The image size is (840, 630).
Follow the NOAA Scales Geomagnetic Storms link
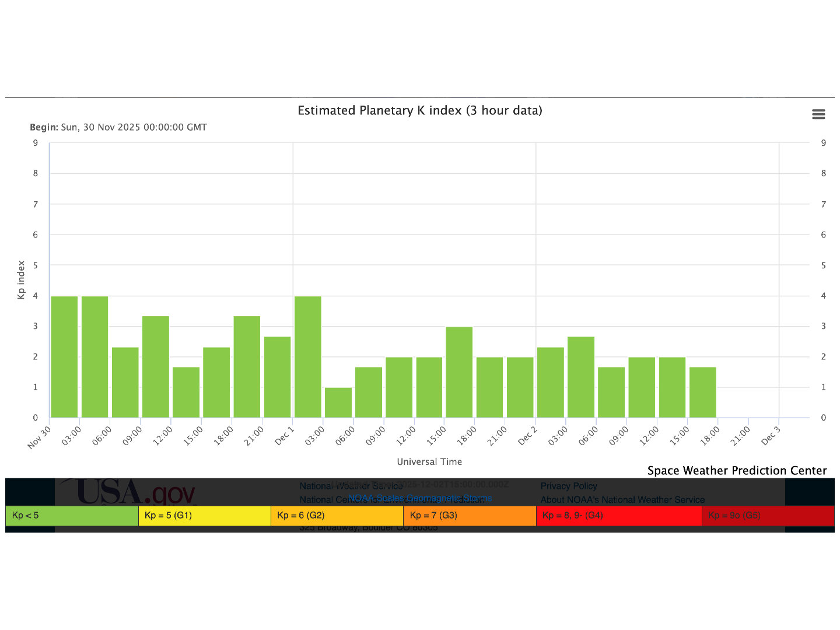tap(420, 498)
